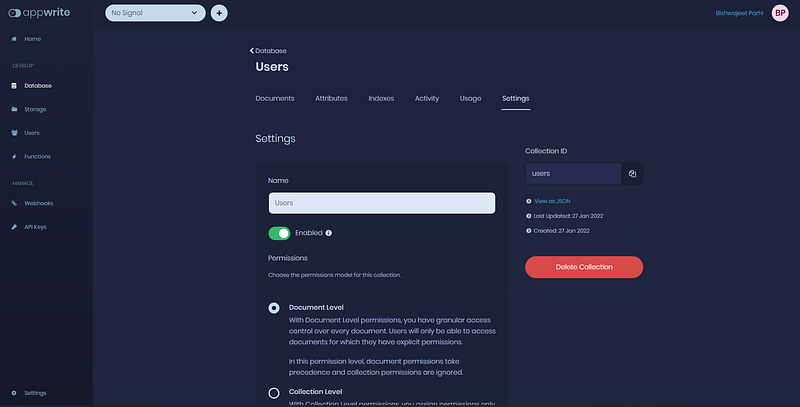
Task: Click the Users page title
Action: pyautogui.click(x=272, y=67)
